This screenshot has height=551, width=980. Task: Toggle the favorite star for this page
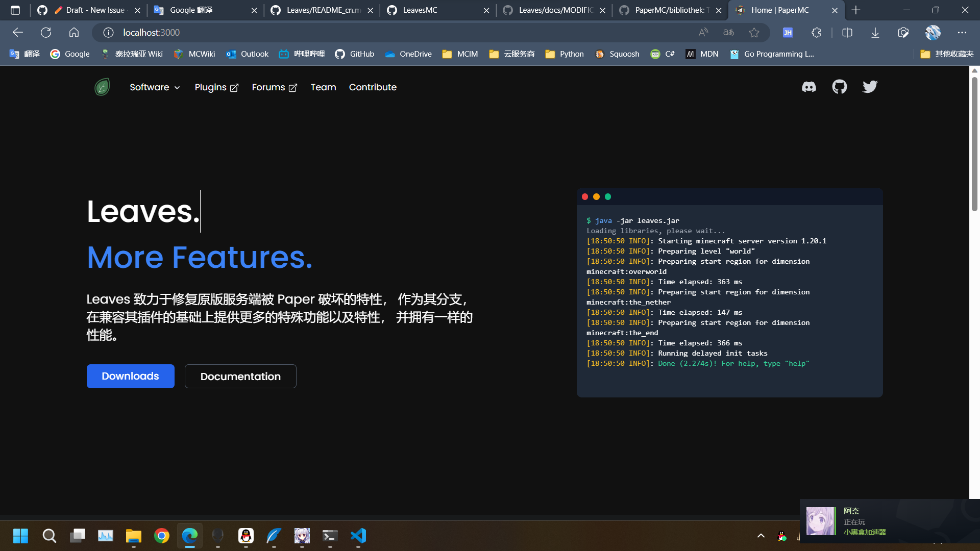[754, 32]
